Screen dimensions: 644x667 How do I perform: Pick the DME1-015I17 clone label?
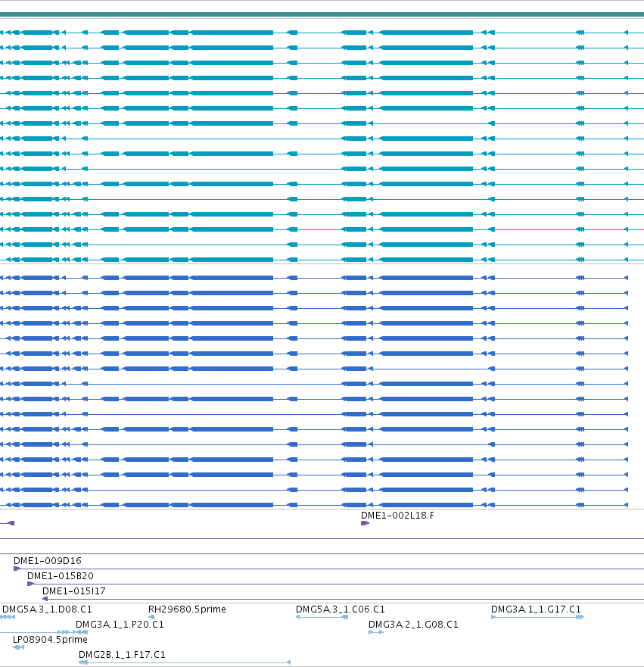[x=74, y=591]
